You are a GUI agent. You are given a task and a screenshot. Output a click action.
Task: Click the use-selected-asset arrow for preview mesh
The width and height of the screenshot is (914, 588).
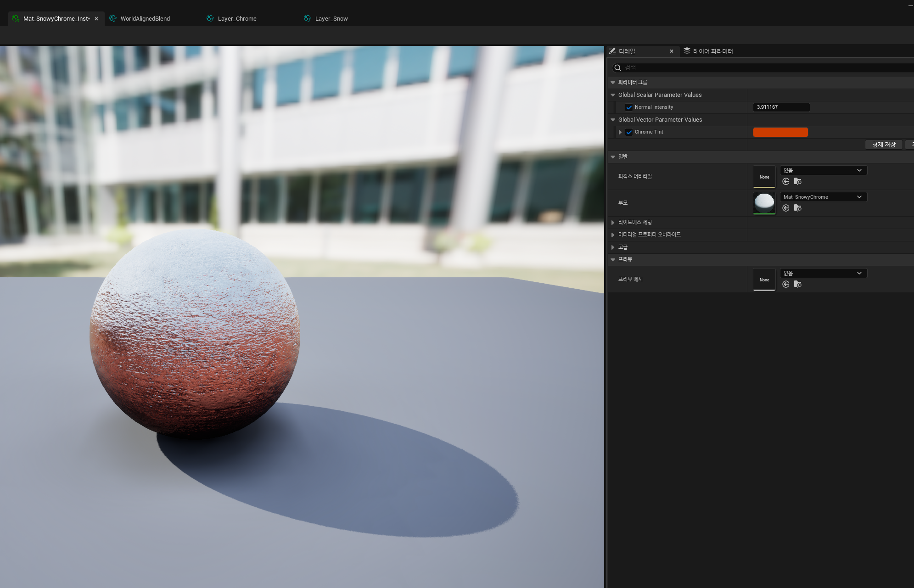click(x=785, y=284)
